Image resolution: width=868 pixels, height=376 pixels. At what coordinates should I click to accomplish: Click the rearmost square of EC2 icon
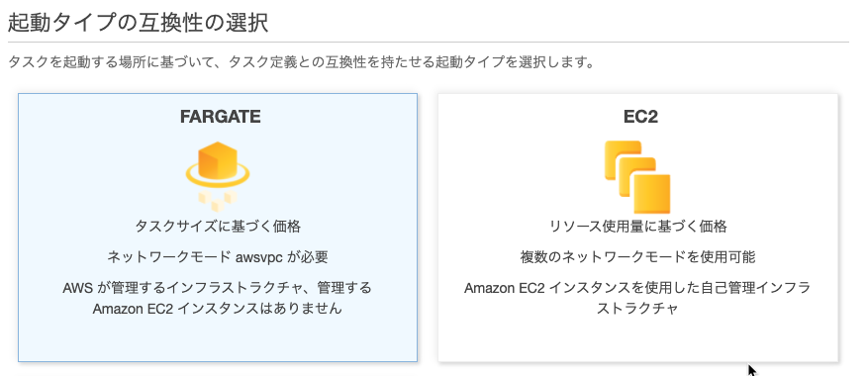[623, 160]
